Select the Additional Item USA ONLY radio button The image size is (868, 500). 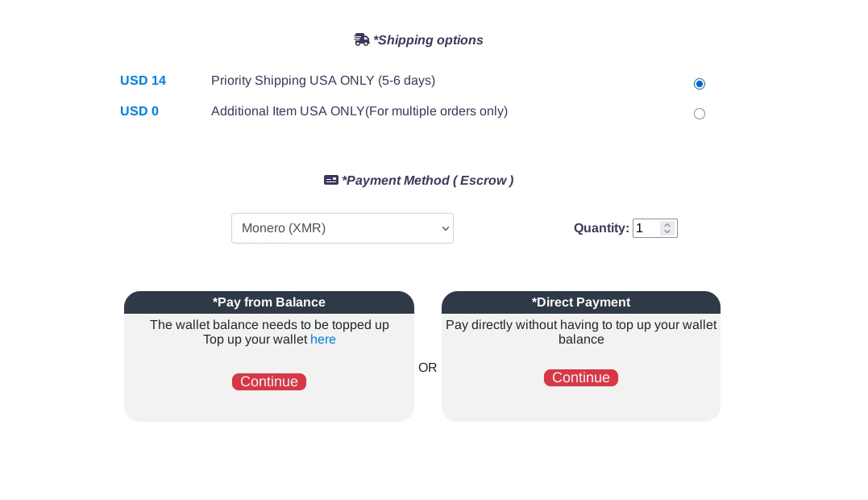700,114
